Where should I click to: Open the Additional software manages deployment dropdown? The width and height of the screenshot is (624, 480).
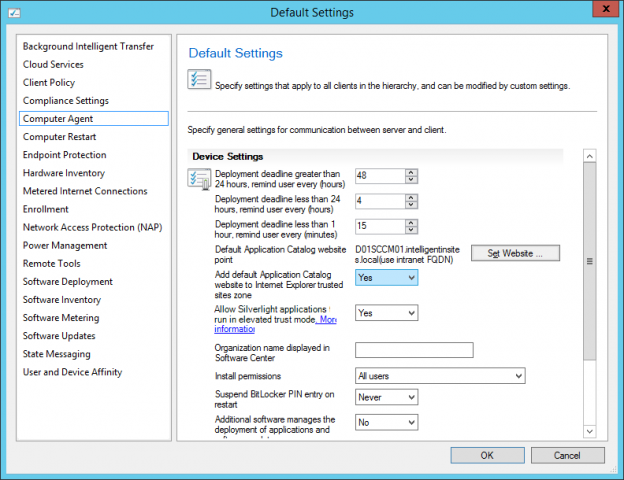386,422
